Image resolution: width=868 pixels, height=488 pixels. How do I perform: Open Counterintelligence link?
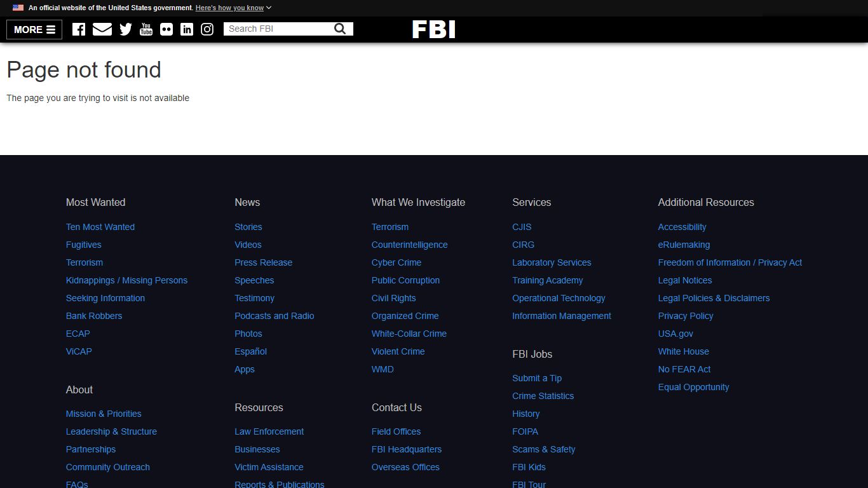(410, 245)
